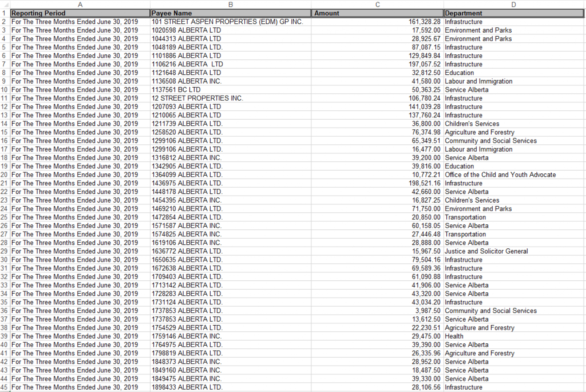Screen dimensions: 586x392
Task: Click amount cell 17,592.00
Action: [378, 30]
